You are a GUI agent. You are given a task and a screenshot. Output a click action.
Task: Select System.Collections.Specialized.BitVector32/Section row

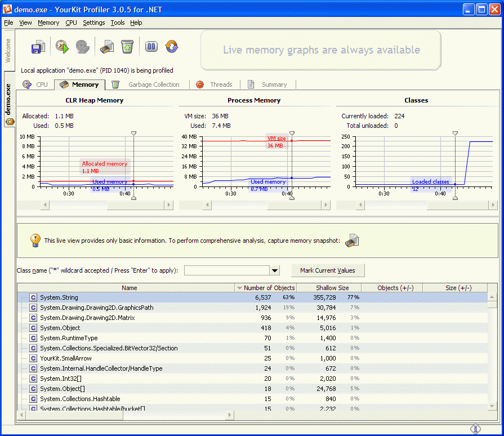point(252,348)
